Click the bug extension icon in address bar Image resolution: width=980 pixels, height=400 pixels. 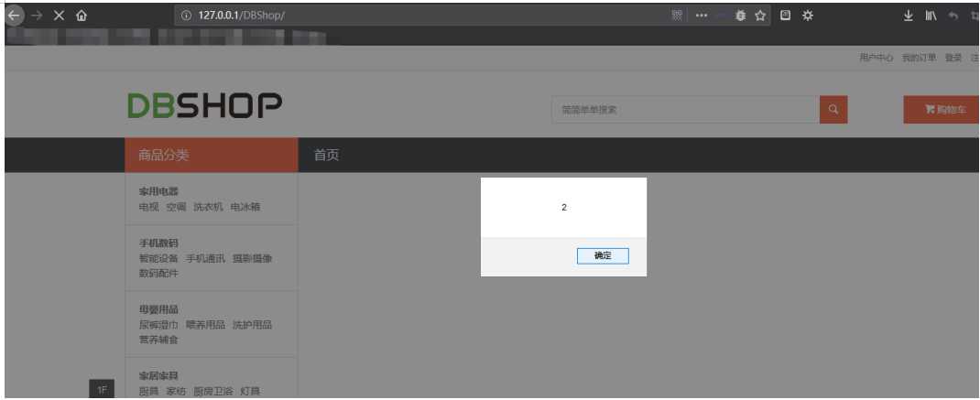pyautogui.click(x=741, y=16)
